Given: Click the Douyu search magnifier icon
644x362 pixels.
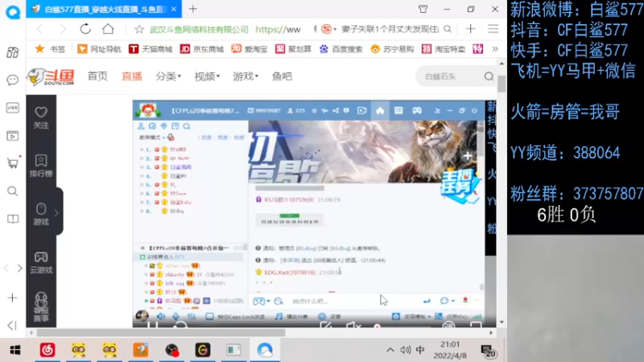Looking at the screenshot, I should point(489,76).
